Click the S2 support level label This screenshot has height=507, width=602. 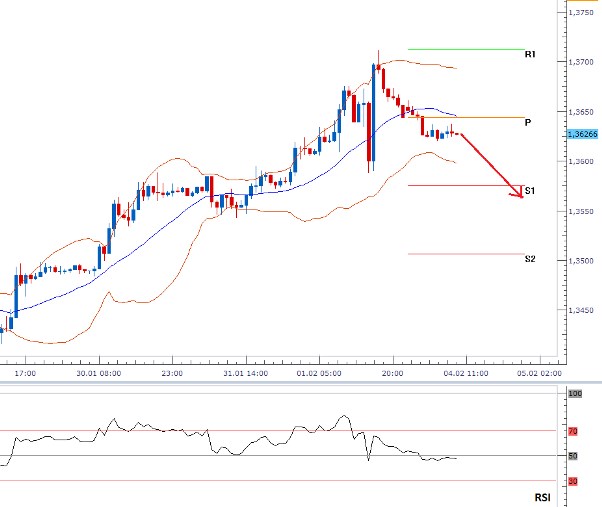530,259
